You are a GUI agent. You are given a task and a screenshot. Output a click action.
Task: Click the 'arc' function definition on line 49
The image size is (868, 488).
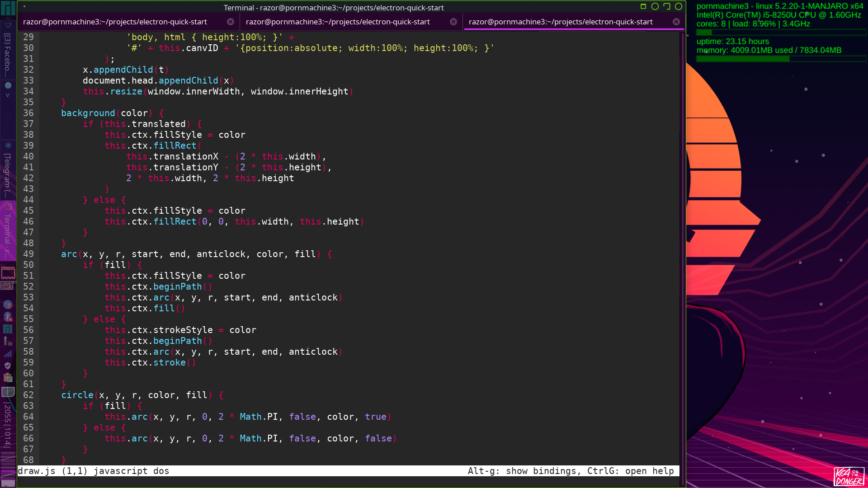pos(69,254)
